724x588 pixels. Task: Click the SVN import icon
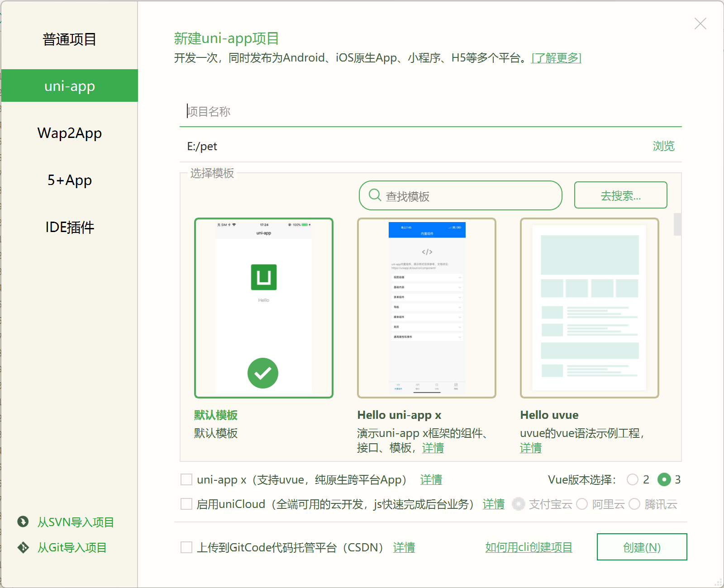pyautogui.click(x=23, y=522)
